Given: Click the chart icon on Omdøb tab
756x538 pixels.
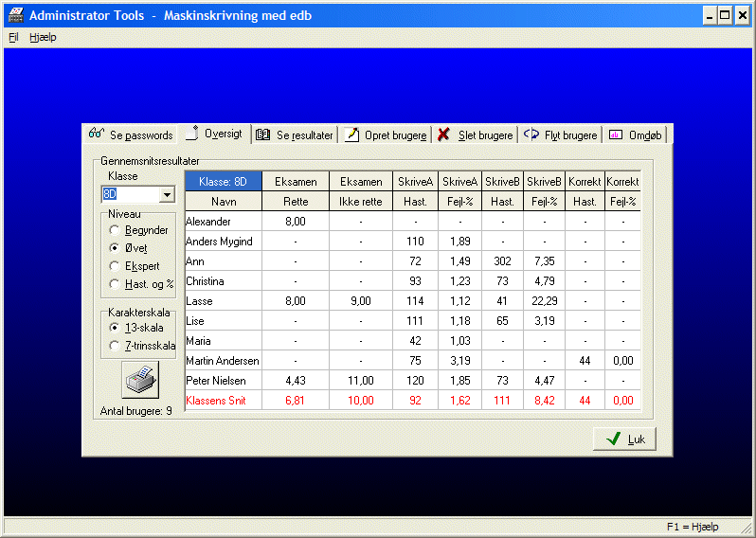Looking at the screenshot, I should pyautogui.click(x=615, y=134).
